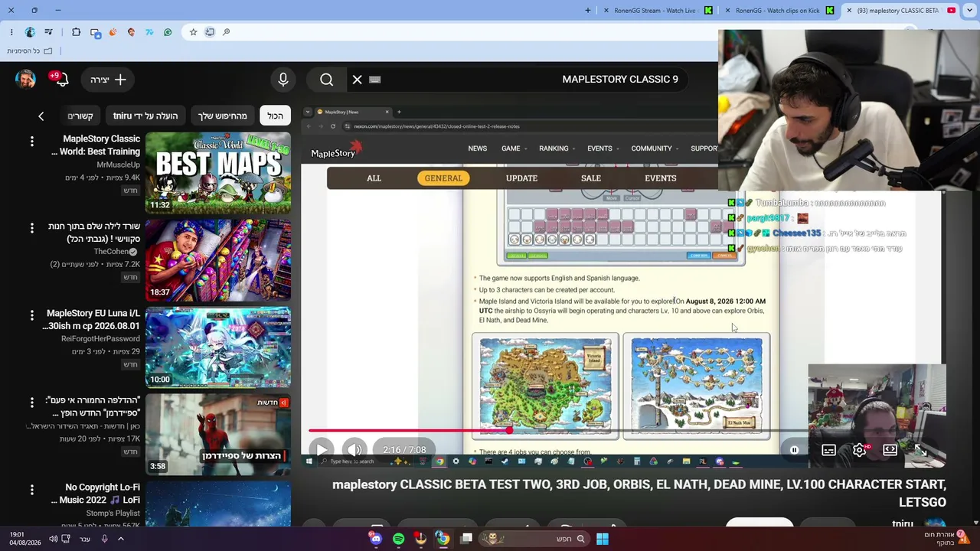Image resolution: width=980 pixels, height=551 pixels.
Task: Toggle subtitles in the video player
Action: pyautogui.click(x=828, y=450)
